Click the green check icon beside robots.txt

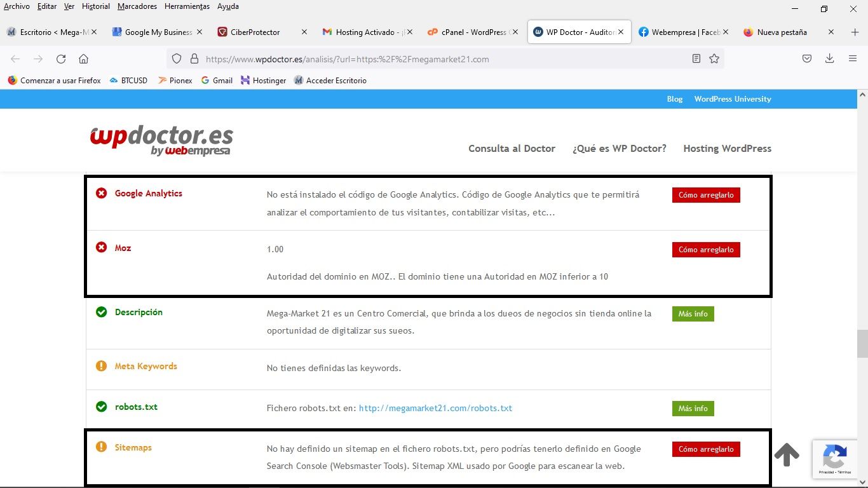pyautogui.click(x=101, y=407)
